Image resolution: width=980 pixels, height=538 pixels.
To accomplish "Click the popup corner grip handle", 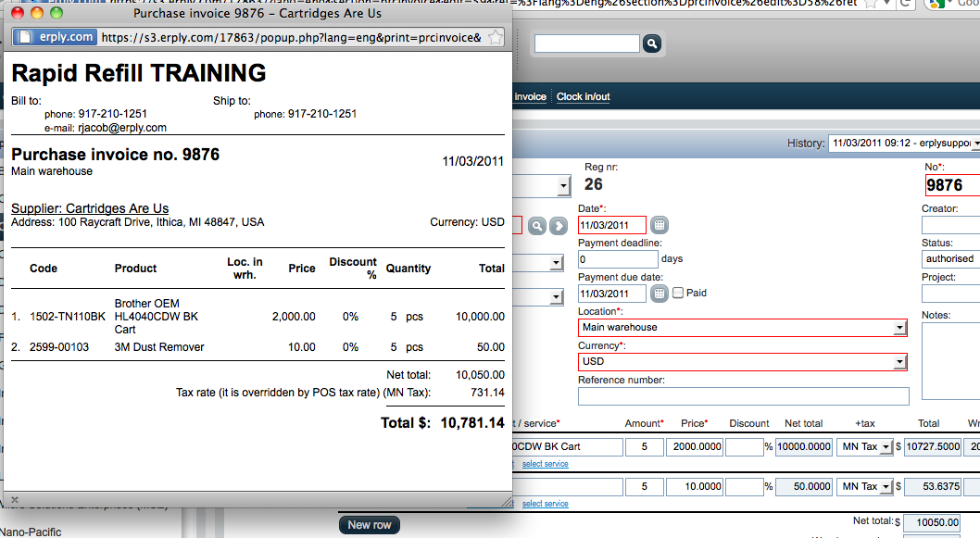I will (x=507, y=501).
